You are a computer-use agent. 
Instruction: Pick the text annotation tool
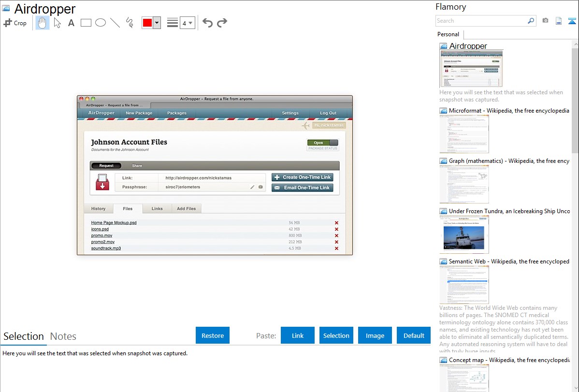pos(71,23)
